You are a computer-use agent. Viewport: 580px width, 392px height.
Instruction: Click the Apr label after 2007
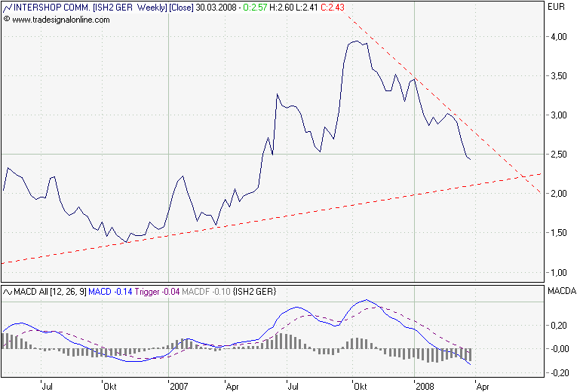tap(232, 387)
